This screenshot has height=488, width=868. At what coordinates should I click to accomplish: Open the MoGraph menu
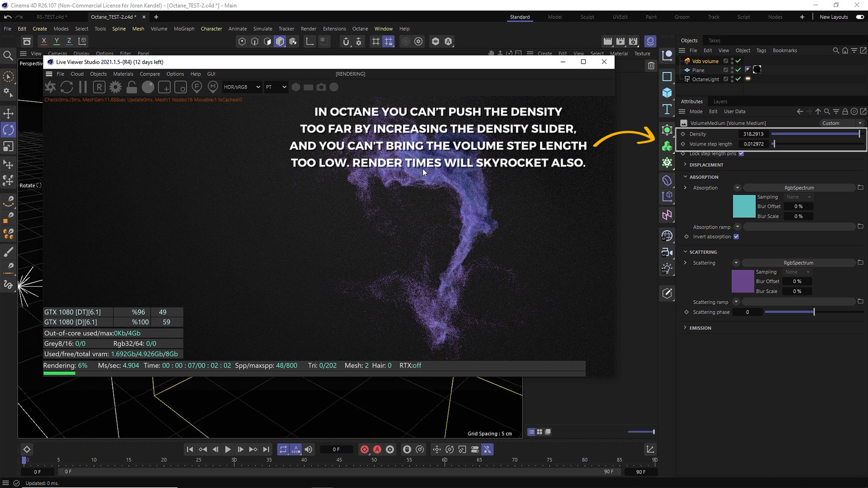(x=184, y=29)
